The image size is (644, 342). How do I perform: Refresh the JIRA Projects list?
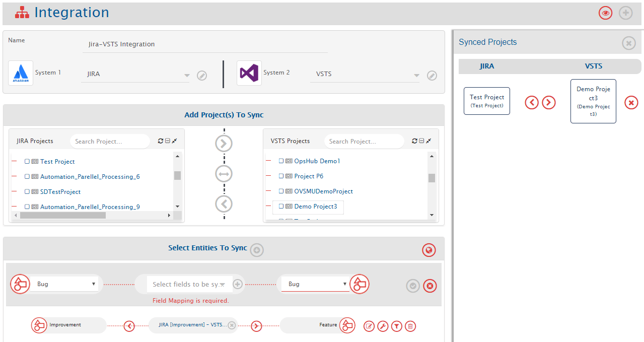161,141
